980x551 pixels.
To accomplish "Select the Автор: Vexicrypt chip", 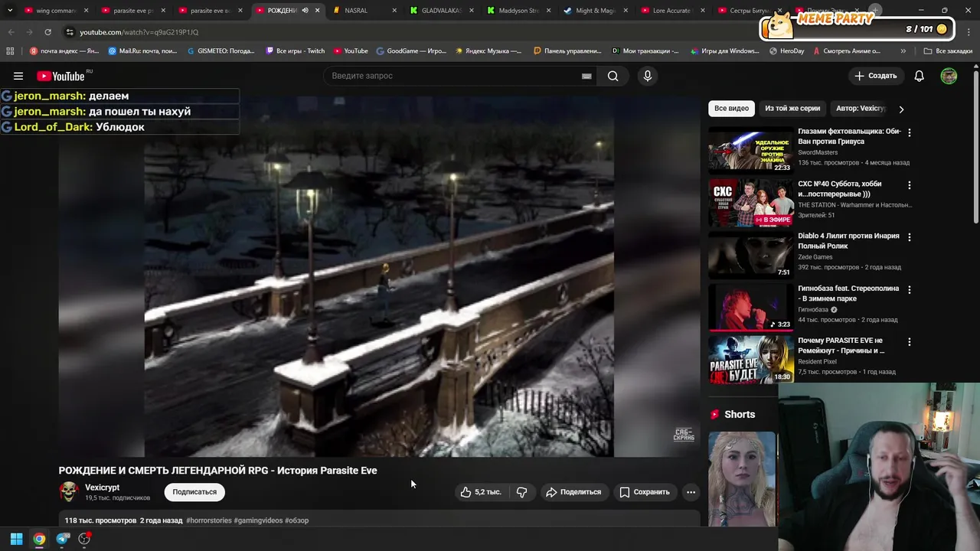I will point(861,109).
